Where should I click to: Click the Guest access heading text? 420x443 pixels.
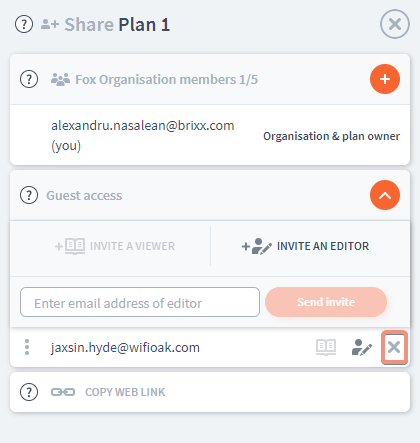tap(84, 195)
